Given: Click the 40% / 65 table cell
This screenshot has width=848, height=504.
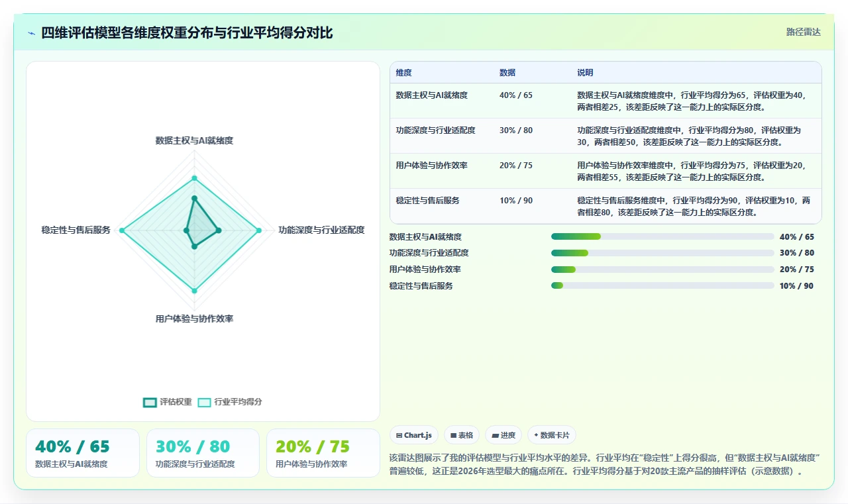Looking at the screenshot, I should point(516,95).
